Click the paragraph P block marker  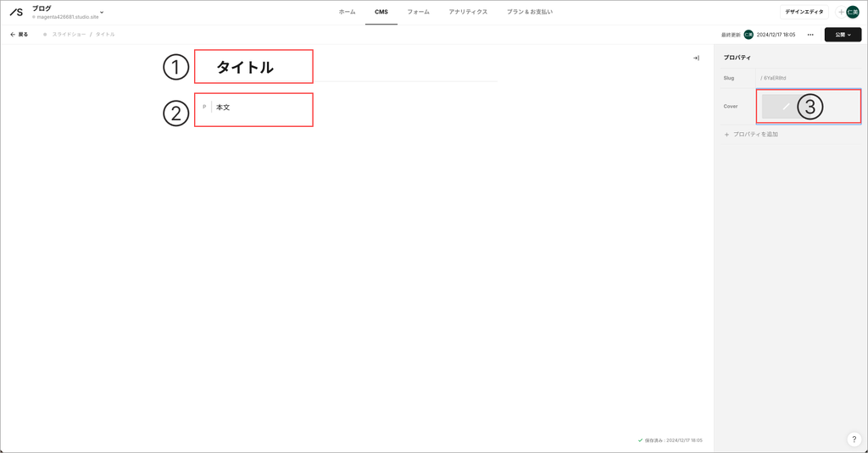click(x=204, y=108)
